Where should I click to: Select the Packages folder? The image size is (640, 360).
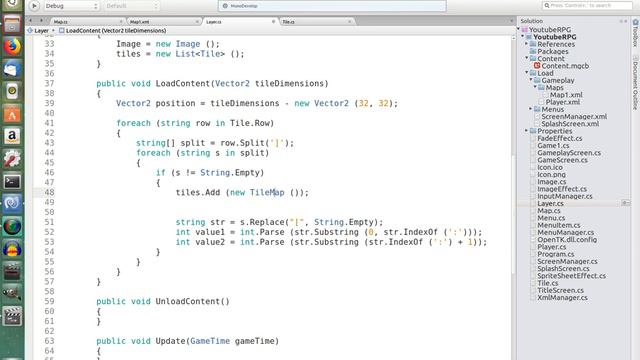click(x=553, y=51)
